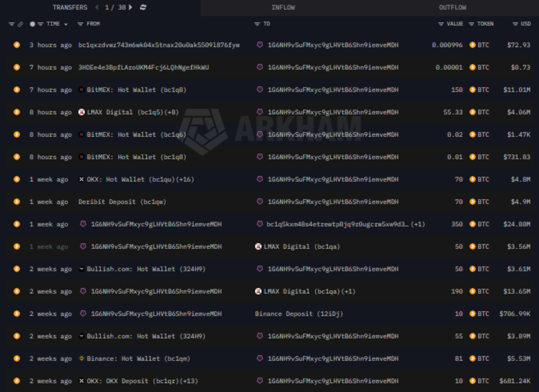Viewport: 539px width, 392px height.
Task: Click the LMAX Digital (bc1q5) sender icon
Action: pos(82,112)
